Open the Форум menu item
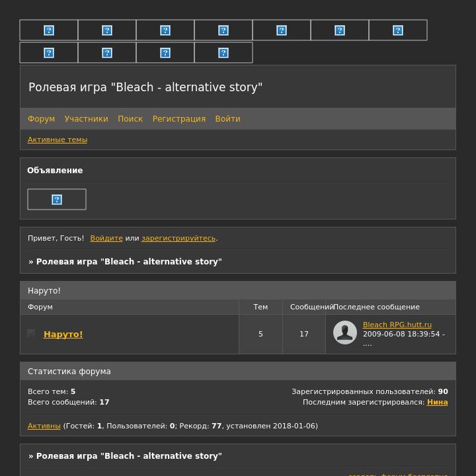Screen dimensions: 476x476 click(41, 119)
